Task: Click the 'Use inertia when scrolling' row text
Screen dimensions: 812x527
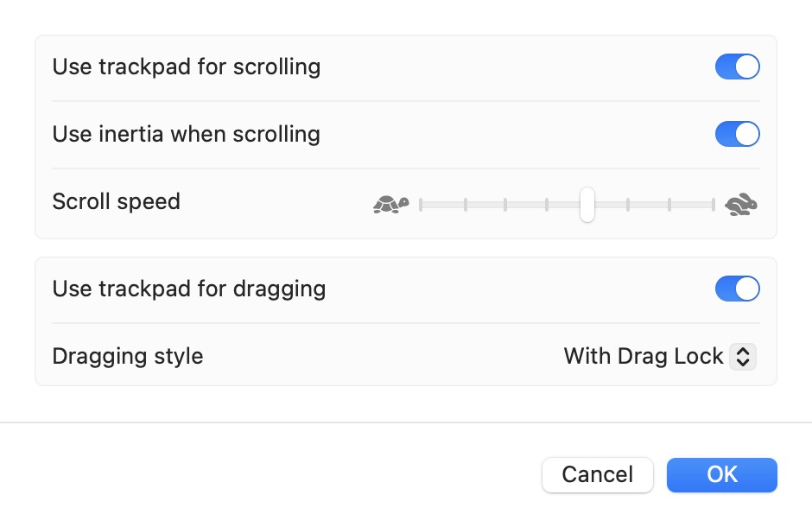Action: tap(187, 134)
